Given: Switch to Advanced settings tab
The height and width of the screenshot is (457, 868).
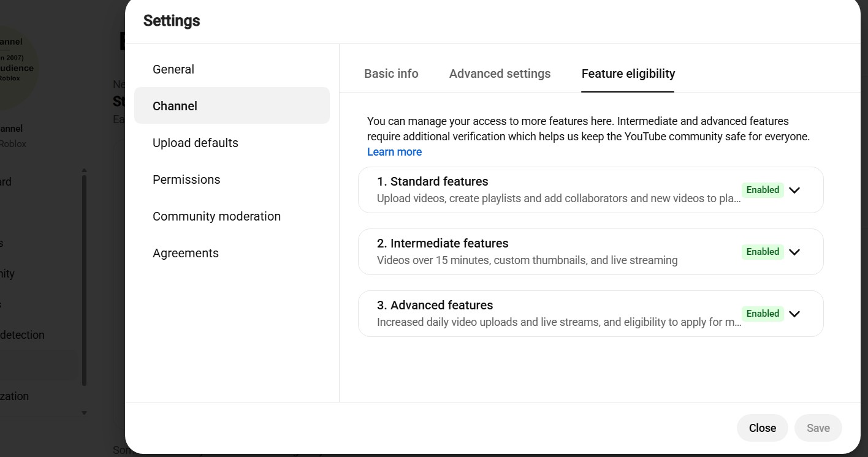Looking at the screenshot, I should pyautogui.click(x=500, y=74).
